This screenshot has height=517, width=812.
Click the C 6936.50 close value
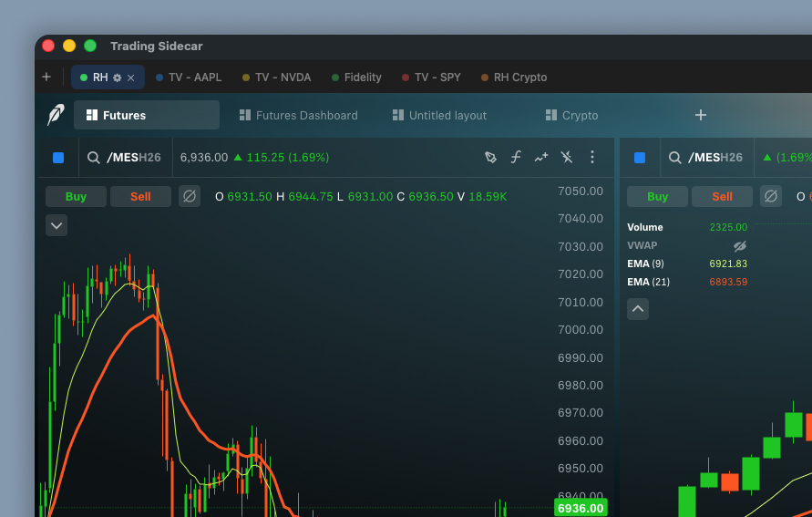tap(426, 197)
